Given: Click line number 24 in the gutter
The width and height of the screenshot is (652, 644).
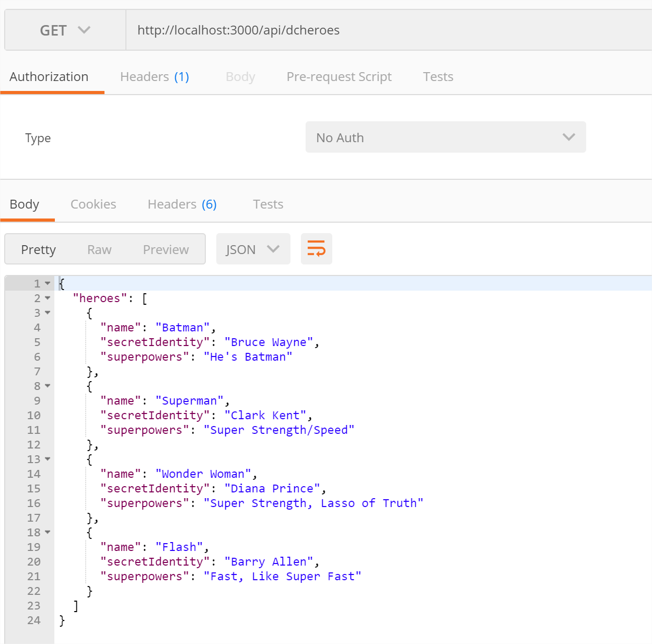Looking at the screenshot, I should point(34,620).
